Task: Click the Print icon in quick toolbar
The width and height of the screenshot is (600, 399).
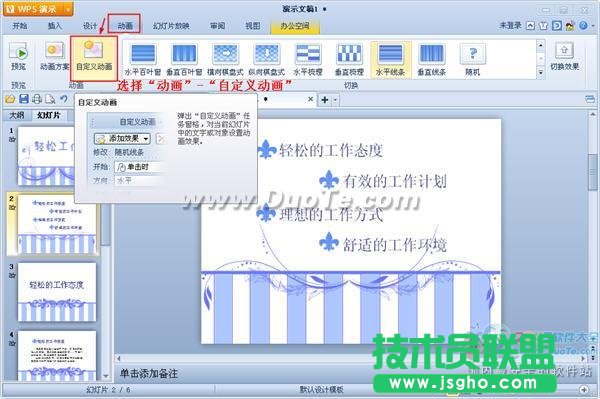Action: (37, 99)
